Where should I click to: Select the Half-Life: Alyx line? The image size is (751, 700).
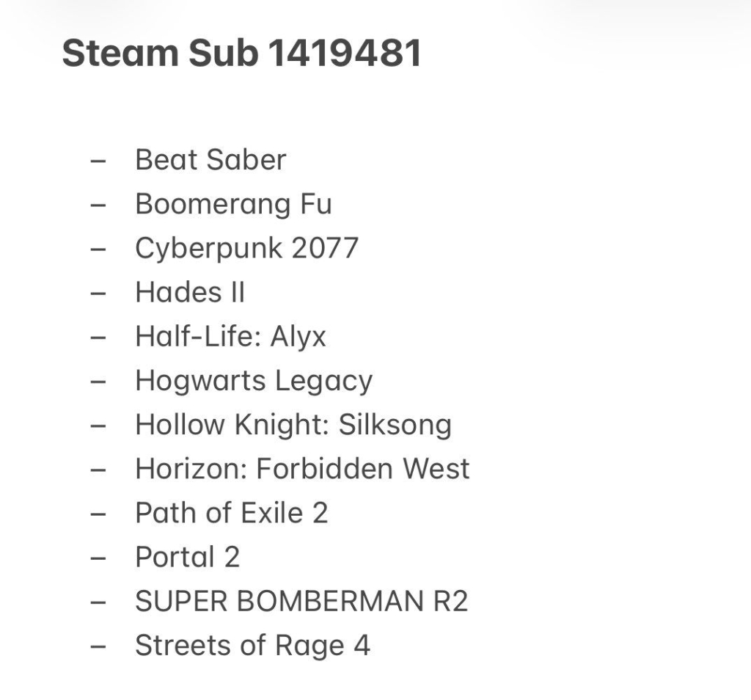230,336
